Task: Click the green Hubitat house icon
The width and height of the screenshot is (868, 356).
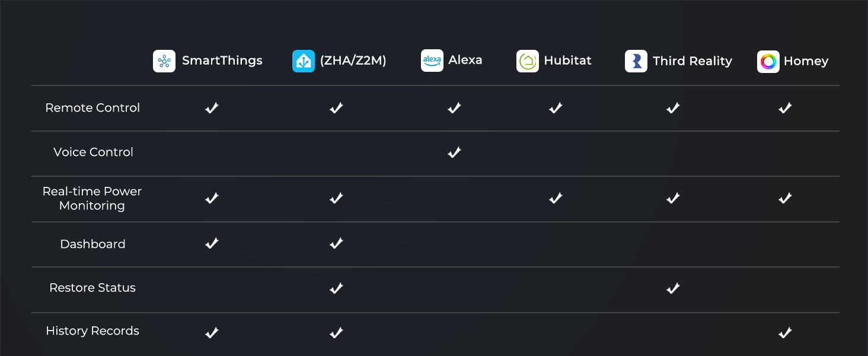Action: coord(528,61)
